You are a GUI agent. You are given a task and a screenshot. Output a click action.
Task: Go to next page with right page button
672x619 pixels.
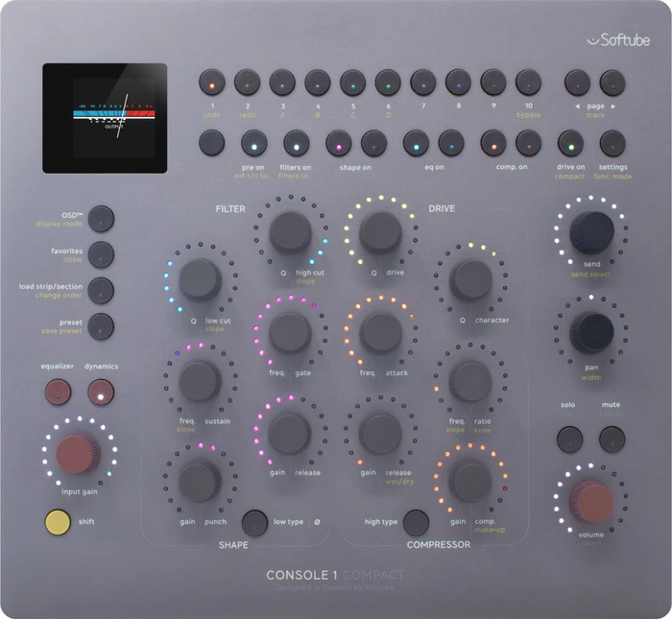coord(612,83)
